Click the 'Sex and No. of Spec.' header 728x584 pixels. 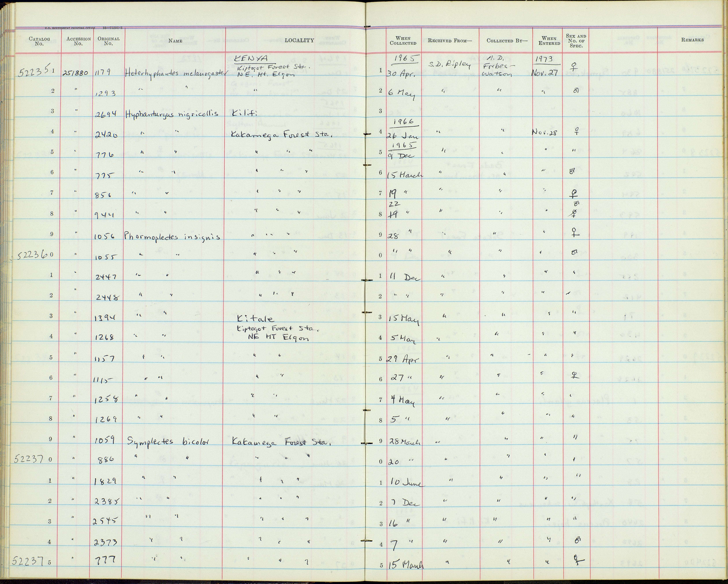pyautogui.click(x=576, y=41)
